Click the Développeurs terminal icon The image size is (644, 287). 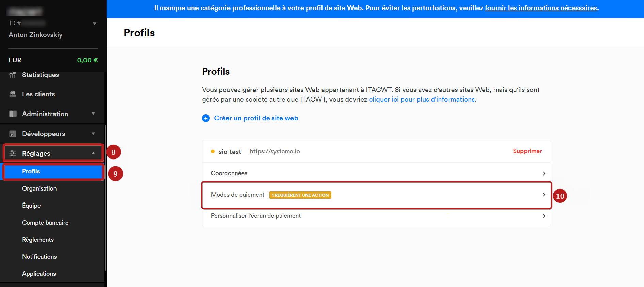pyautogui.click(x=13, y=134)
